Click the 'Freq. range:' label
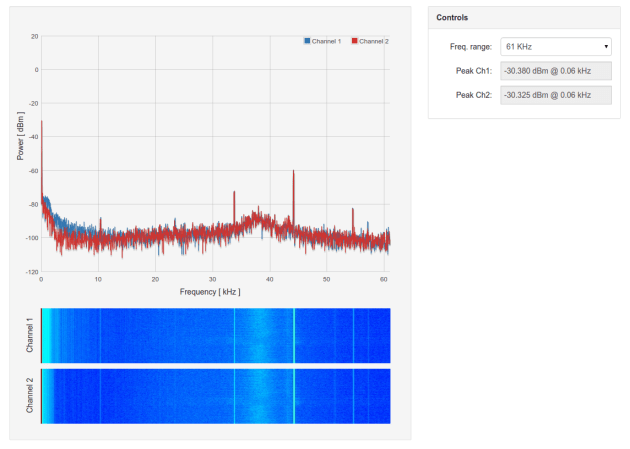The width and height of the screenshot is (630, 449). (x=470, y=47)
